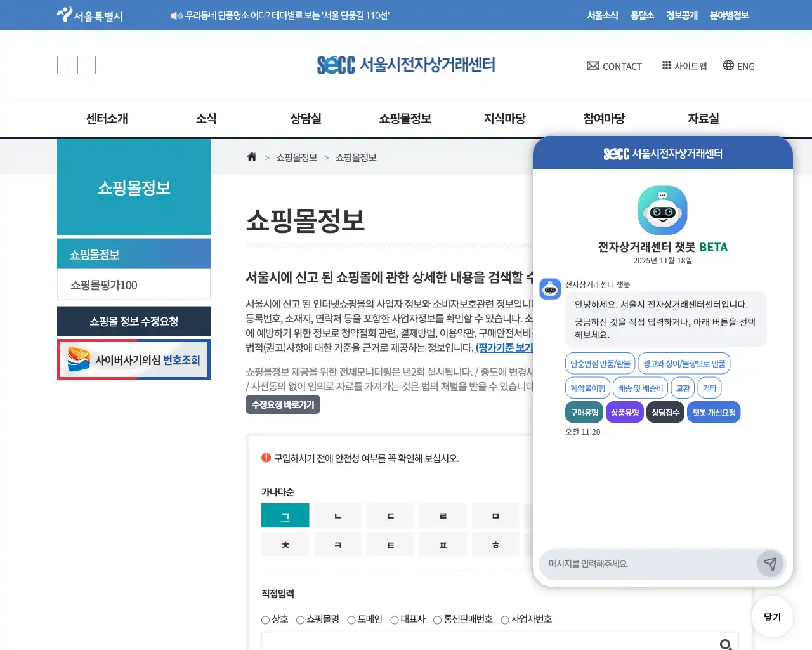The height and width of the screenshot is (650, 812).
Task: Open the 상담실 navigation menu
Action: (305, 118)
